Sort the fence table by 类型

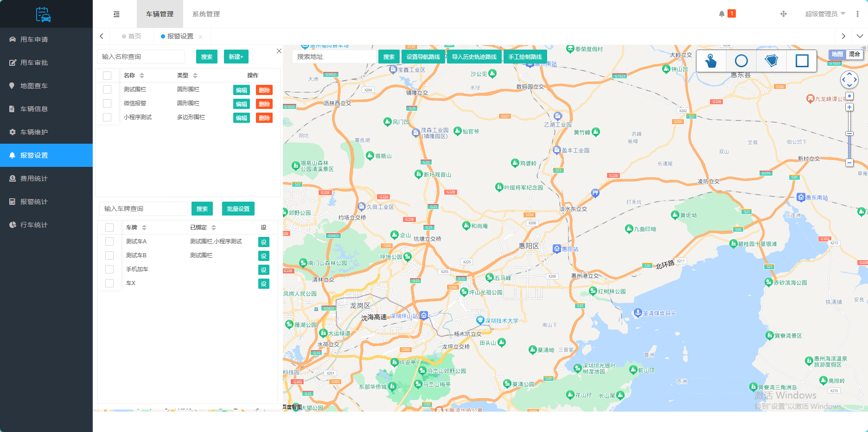click(x=195, y=76)
